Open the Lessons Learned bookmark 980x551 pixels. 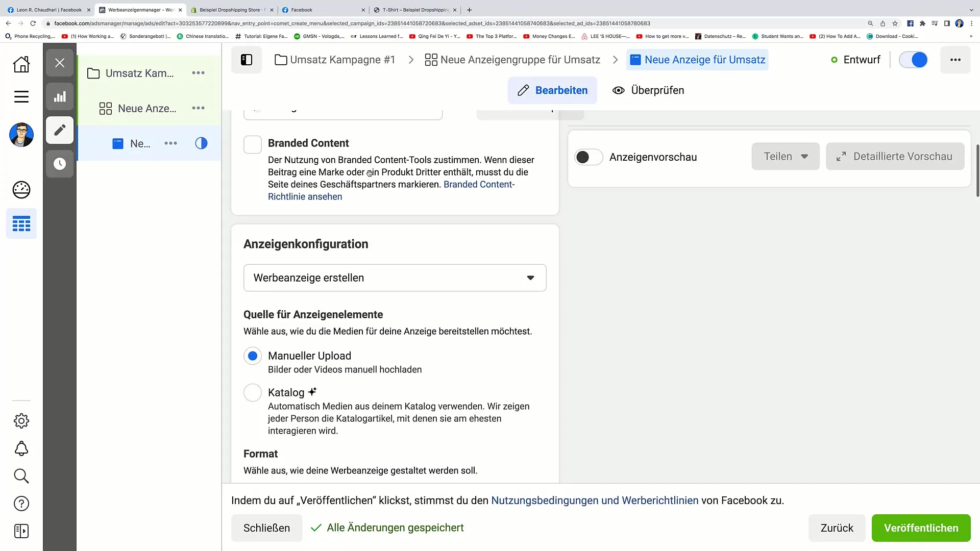click(377, 36)
